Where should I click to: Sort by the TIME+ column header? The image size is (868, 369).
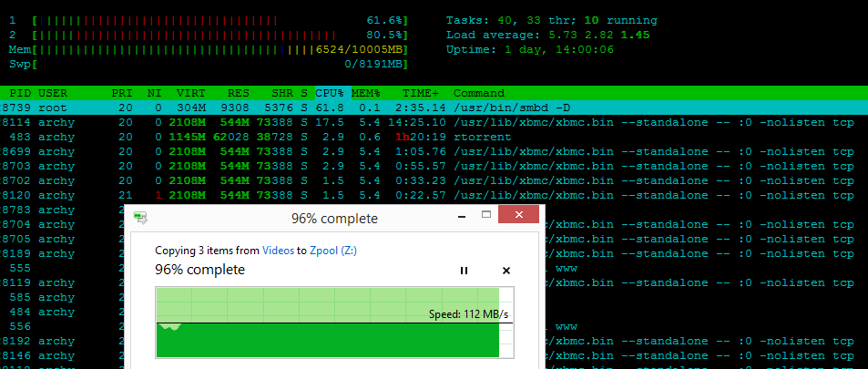[420, 93]
